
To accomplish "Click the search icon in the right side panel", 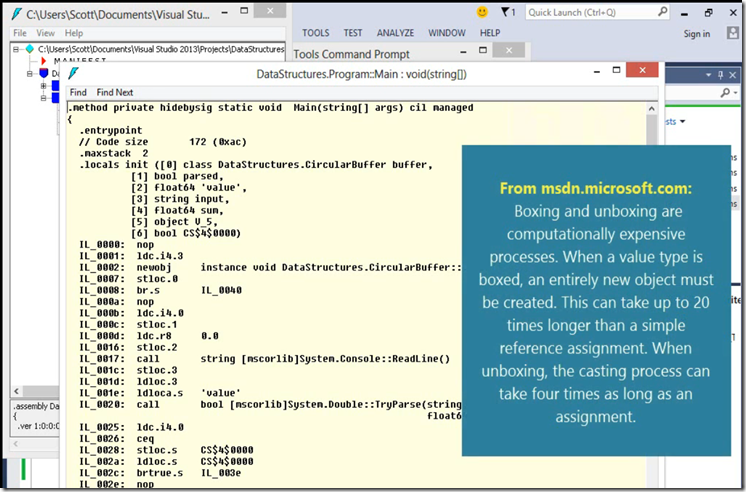I will tap(725, 92).
